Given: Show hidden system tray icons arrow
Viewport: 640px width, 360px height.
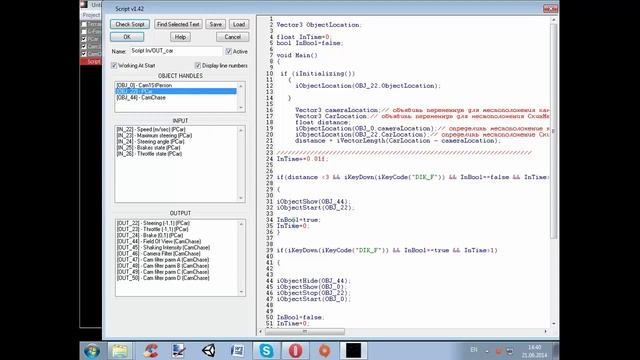Looking at the screenshot, I should pos(487,351).
